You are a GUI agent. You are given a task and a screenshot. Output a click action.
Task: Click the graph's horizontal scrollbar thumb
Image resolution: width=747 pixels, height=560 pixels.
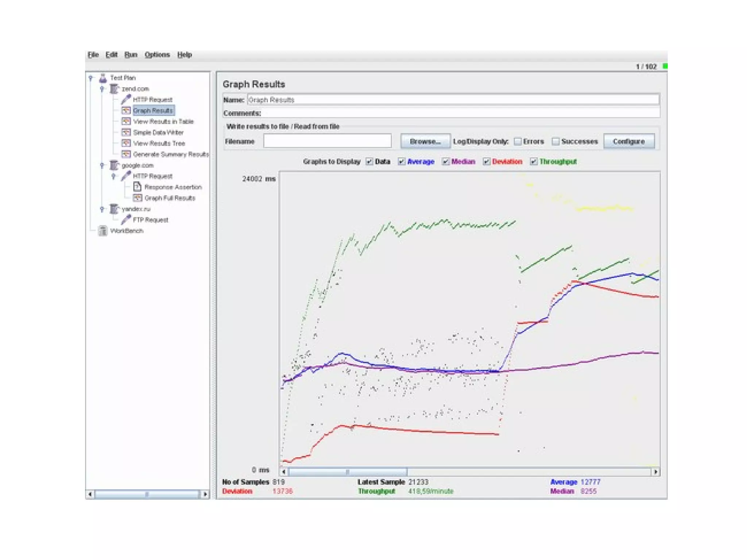[348, 472]
